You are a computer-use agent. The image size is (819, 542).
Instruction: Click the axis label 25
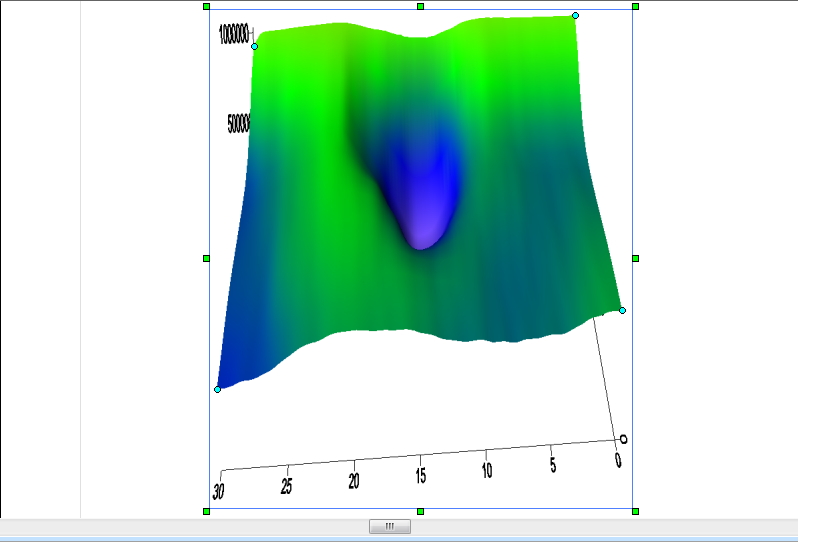tap(286, 486)
